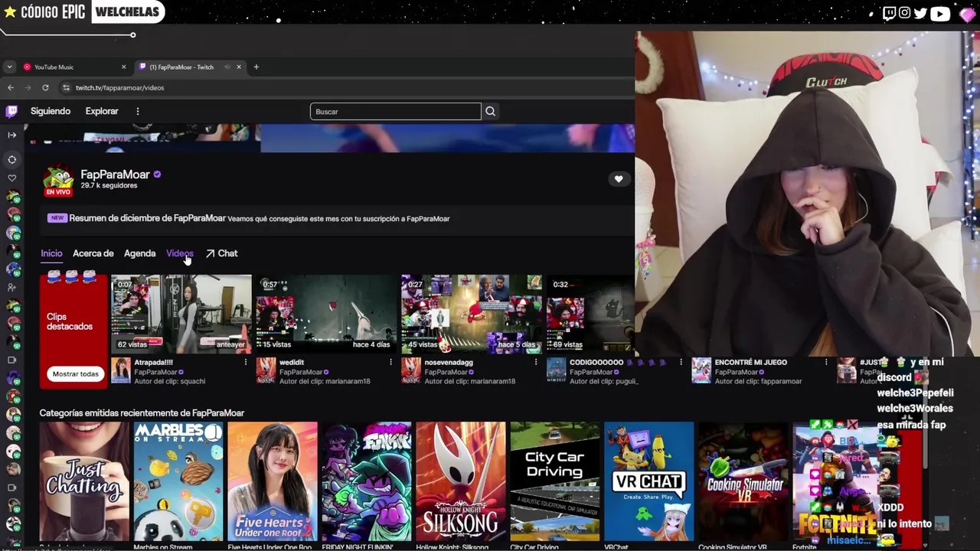Play the Atrapada!!!! clip thumbnail
This screenshot has width=980, height=551.
pos(181,314)
